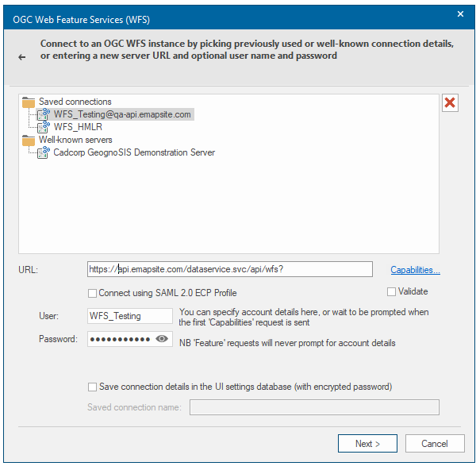
Task: Select the WFS_HMLR saved connection
Action: 78,127
